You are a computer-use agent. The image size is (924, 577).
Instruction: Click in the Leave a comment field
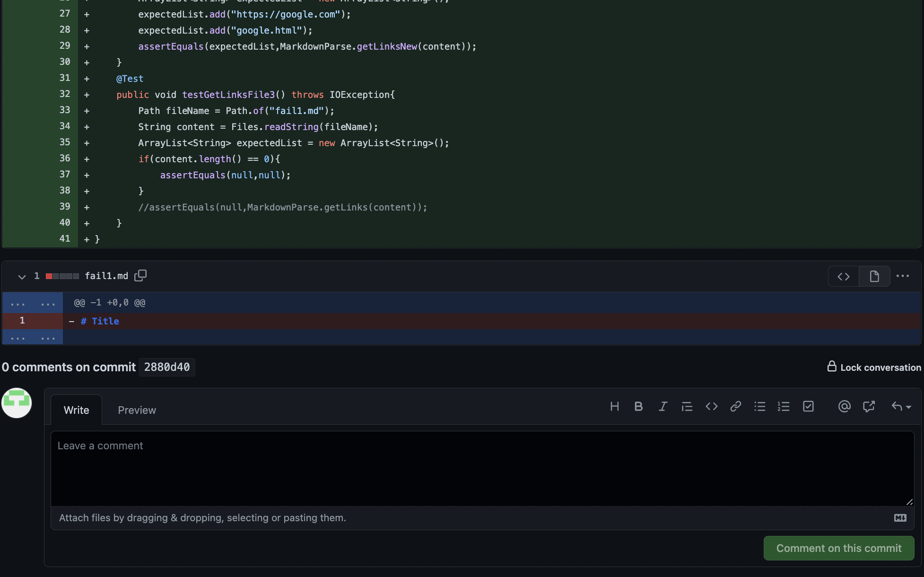(482, 468)
